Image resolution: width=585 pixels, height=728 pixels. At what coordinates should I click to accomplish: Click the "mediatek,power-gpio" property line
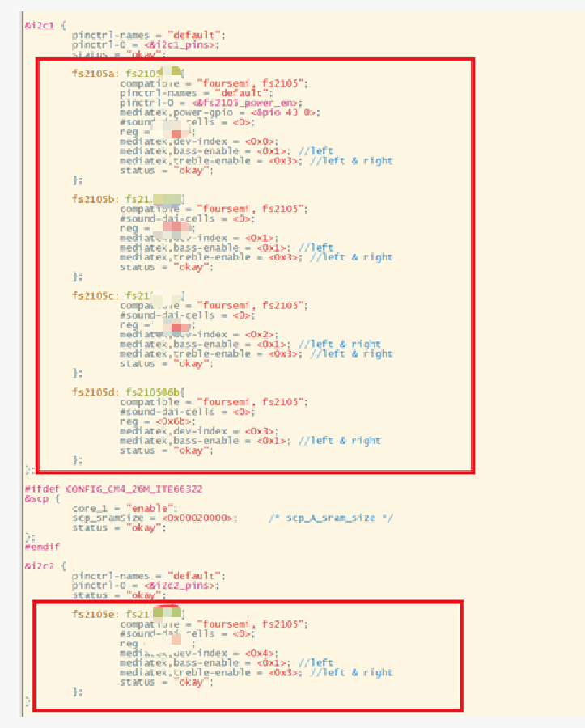pos(219,112)
